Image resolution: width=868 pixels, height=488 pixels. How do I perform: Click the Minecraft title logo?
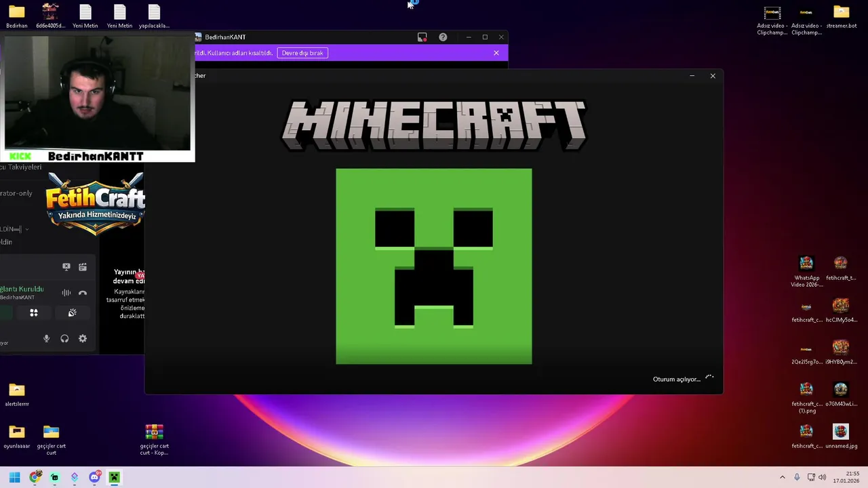pyautogui.click(x=434, y=125)
